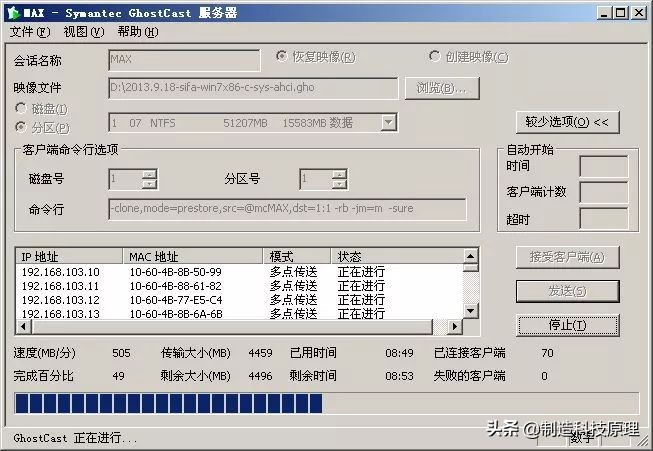Click the 剩余大小(MB) value 4496
The width and height of the screenshot is (653, 451).
260,376
